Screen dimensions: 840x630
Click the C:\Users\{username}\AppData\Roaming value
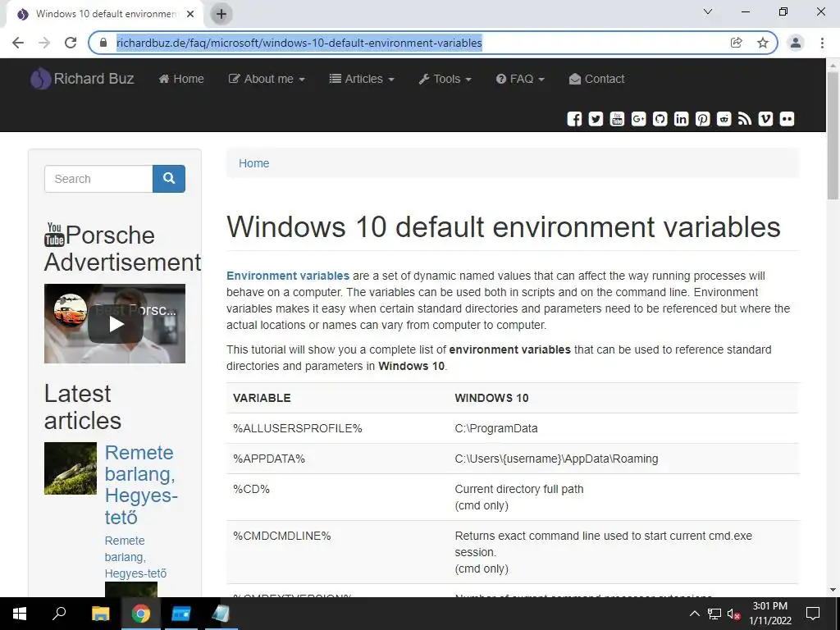coord(557,459)
